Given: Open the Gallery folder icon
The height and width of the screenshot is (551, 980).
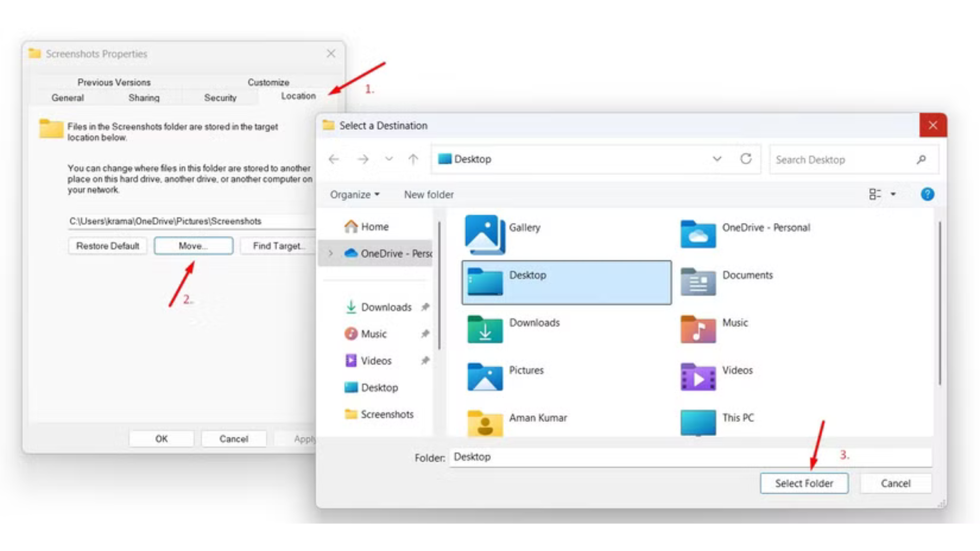Looking at the screenshot, I should click(485, 234).
